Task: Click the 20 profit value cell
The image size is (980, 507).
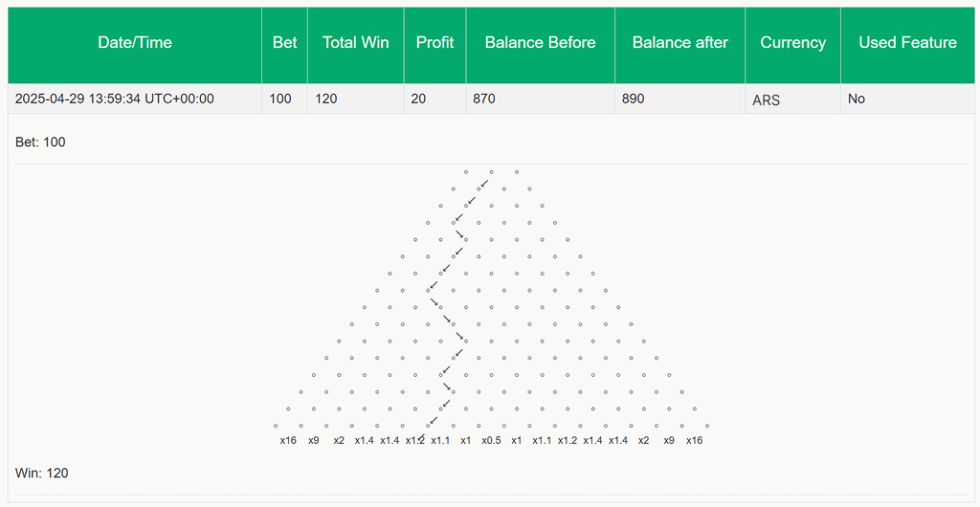Action: point(419,99)
